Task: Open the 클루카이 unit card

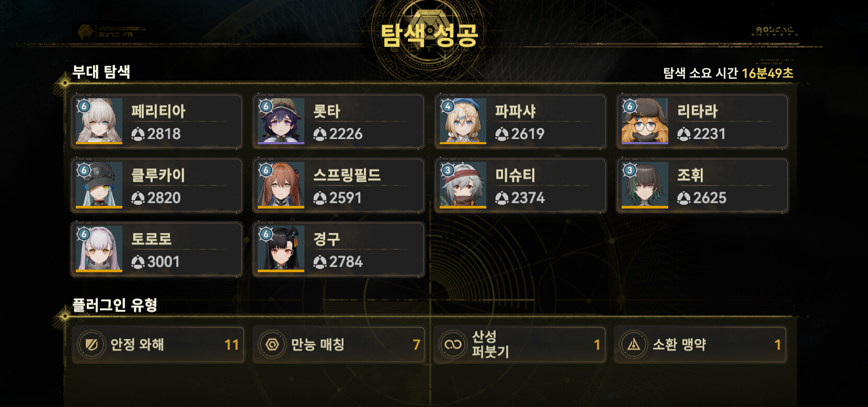Action: 157,185
